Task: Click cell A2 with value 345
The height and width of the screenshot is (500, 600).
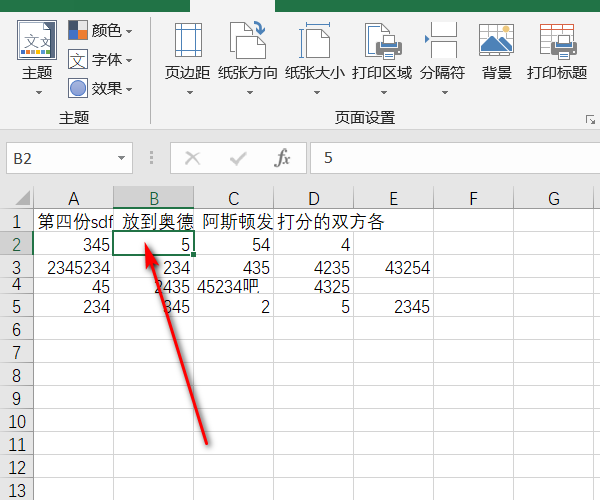Action: [73, 244]
